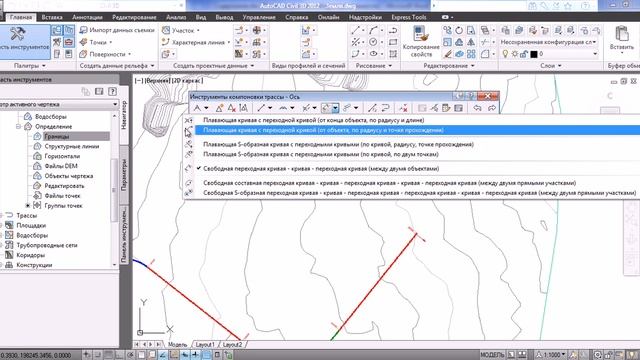The height and width of the screenshot is (360, 640).
Task: Select the Горизонтали tree item
Action: pyautogui.click(x=62, y=156)
